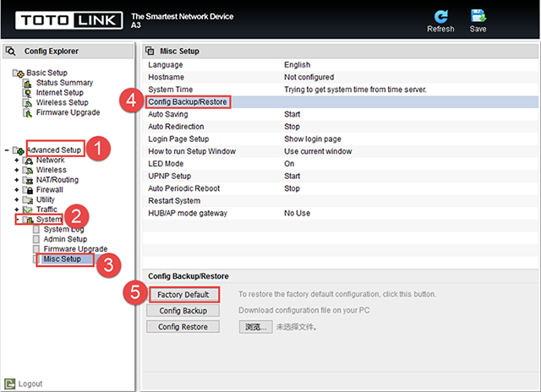Click the Config Backup button
The image size is (541, 392).
click(x=183, y=311)
